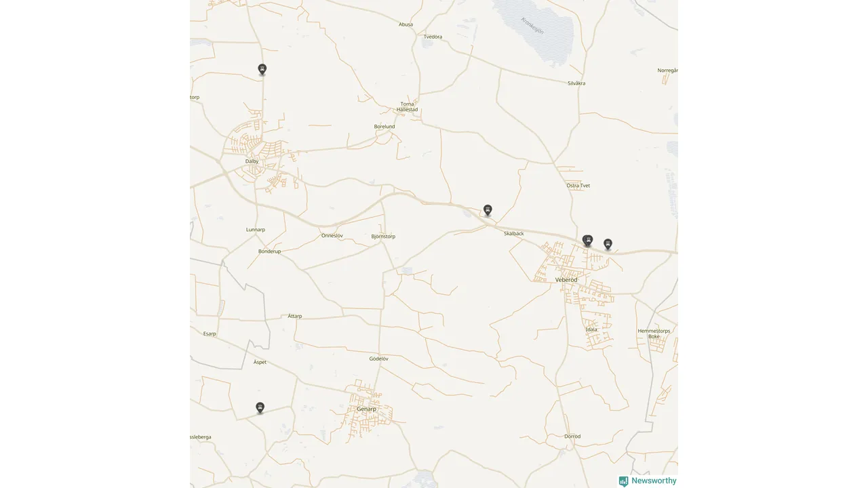
Task: Select the marker pin west of Genarp
Action: click(260, 407)
